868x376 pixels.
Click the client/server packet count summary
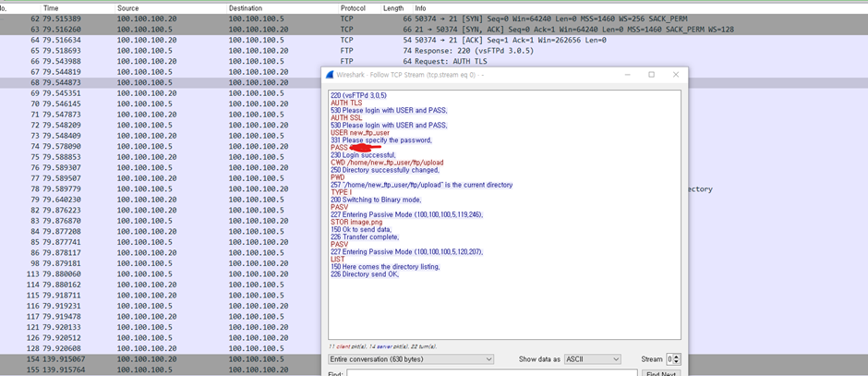(382, 346)
